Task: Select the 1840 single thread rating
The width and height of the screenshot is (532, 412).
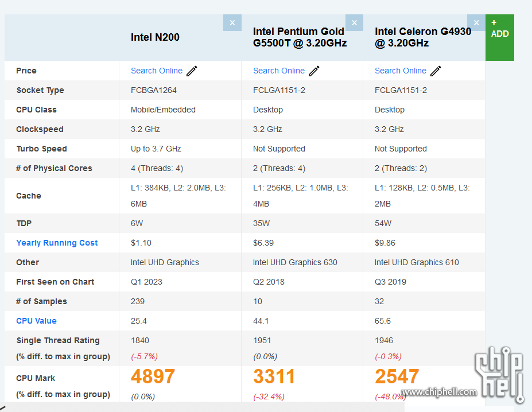Action: [x=140, y=340]
